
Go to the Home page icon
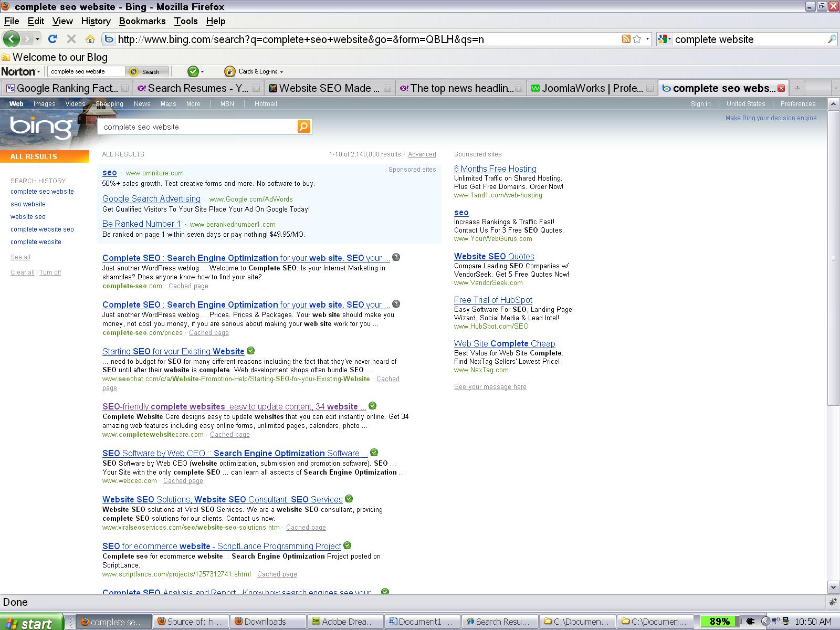(90, 39)
